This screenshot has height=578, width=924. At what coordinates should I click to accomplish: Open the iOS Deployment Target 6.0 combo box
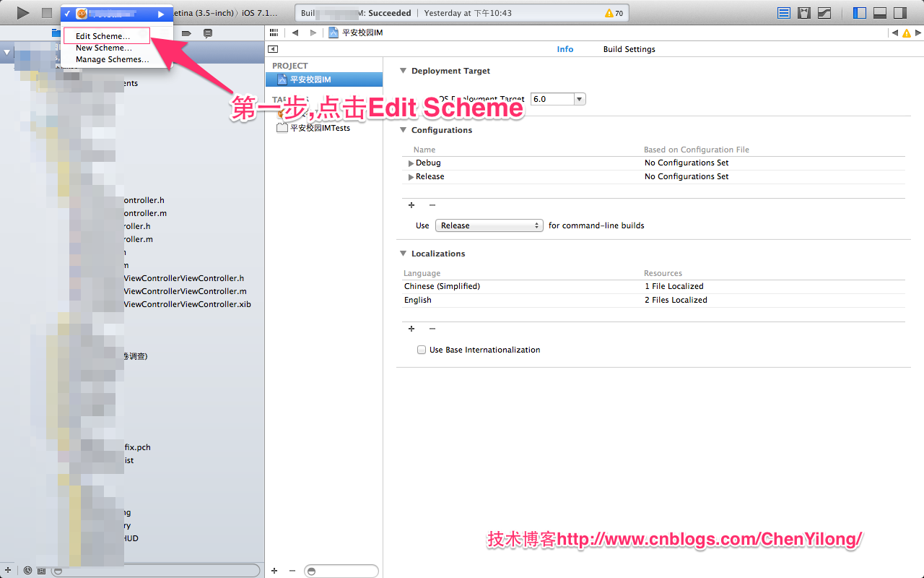click(558, 99)
